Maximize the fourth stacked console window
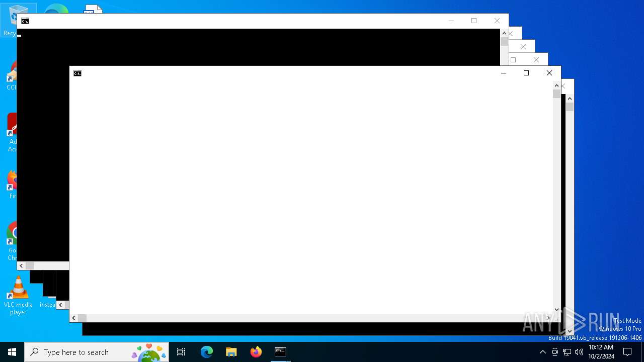This screenshot has height=362, width=644. click(x=513, y=60)
